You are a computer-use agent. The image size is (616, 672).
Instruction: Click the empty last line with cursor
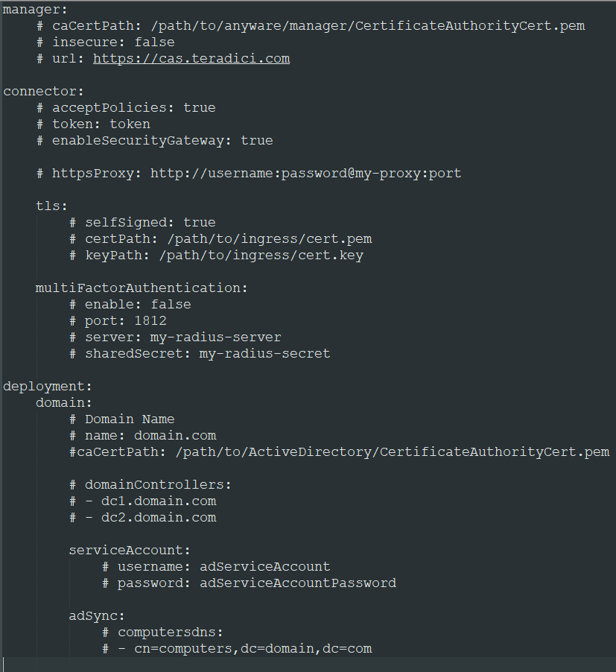coord(308,665)
